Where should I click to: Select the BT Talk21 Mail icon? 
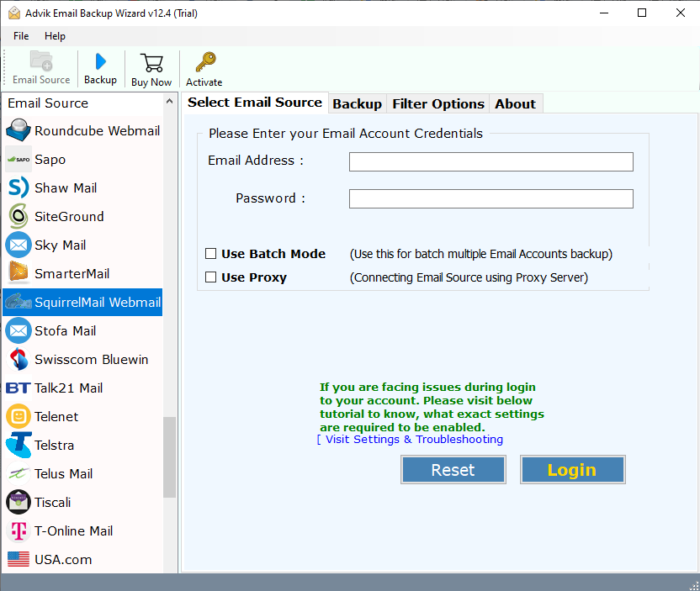(19, 388)
